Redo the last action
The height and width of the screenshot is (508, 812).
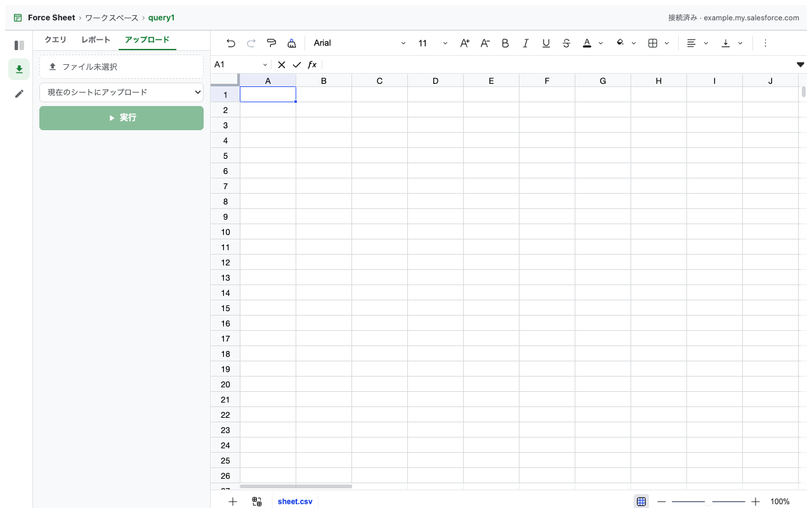coord(251,43)
